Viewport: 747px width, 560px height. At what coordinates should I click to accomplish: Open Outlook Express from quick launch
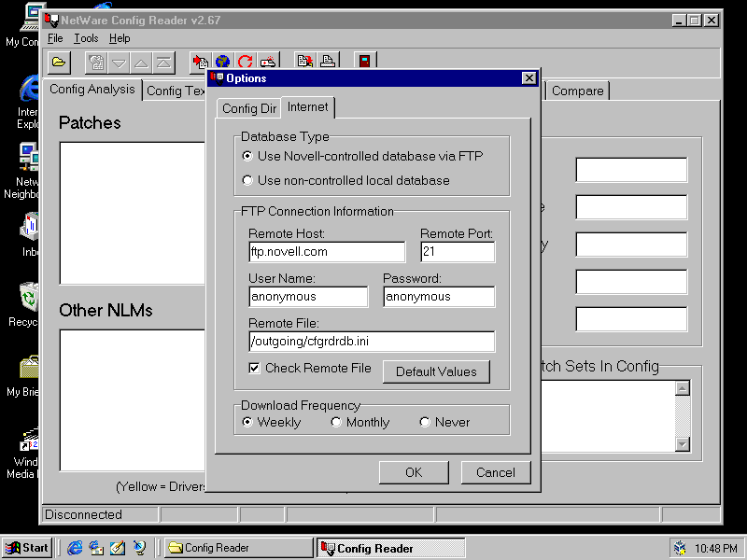96,548
